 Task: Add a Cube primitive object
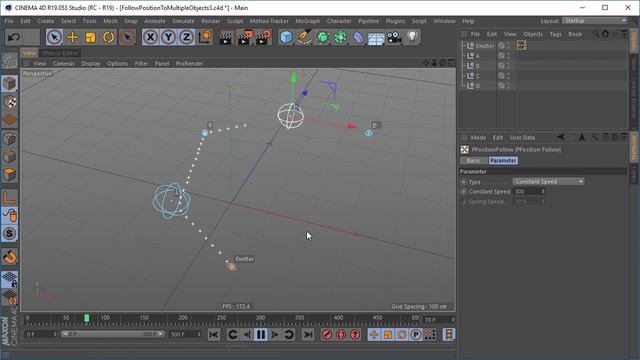[x=286, y=37]
